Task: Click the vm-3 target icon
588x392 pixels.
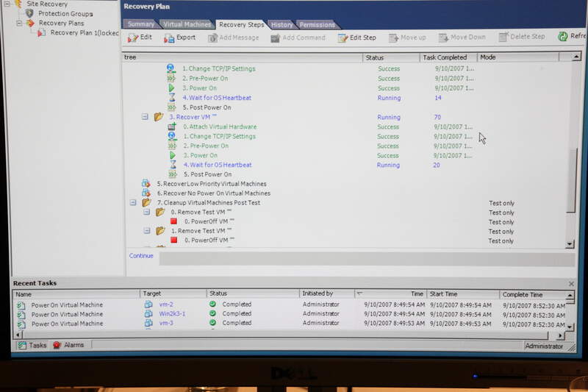Action: [x=148, y=323]
